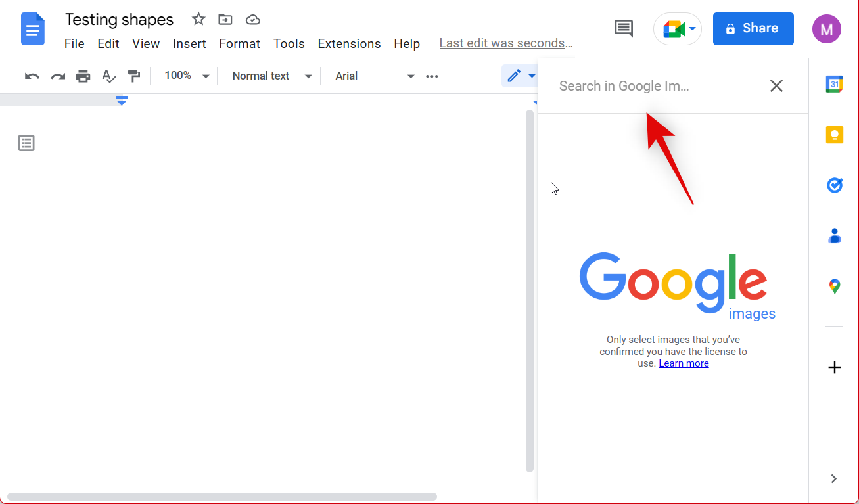Open the 100% zoom dropdown

click(186, 76)
